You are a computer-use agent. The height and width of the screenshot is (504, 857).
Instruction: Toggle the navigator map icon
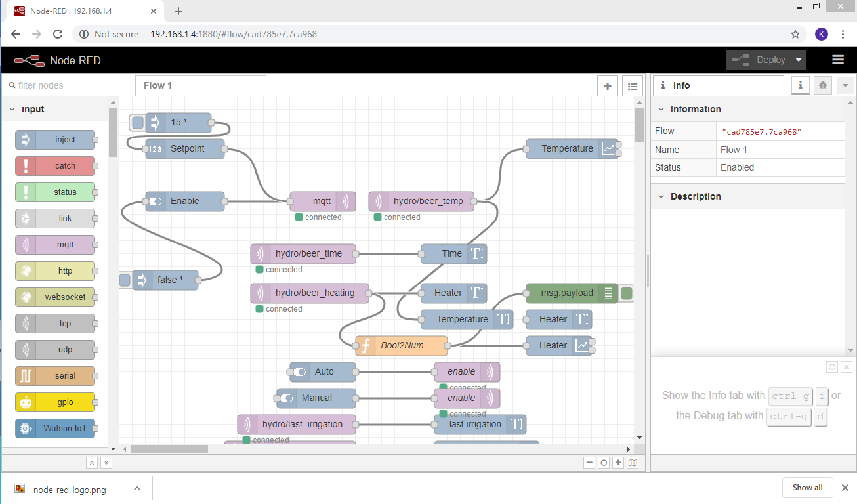click(633, 463)
